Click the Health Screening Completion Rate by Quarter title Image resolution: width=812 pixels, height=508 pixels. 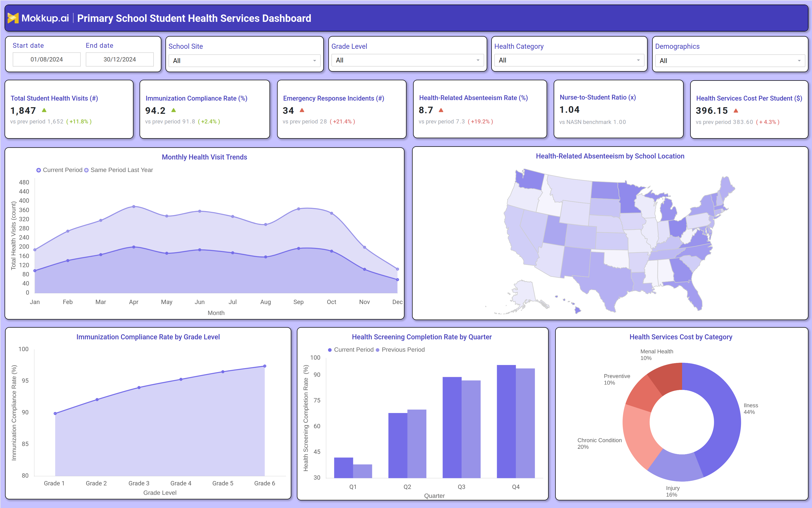click(422, 337)
